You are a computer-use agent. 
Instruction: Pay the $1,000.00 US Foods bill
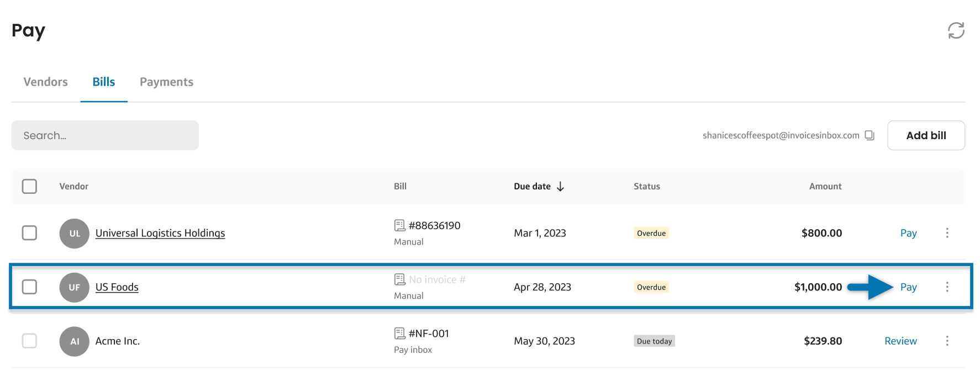point(908,287)
